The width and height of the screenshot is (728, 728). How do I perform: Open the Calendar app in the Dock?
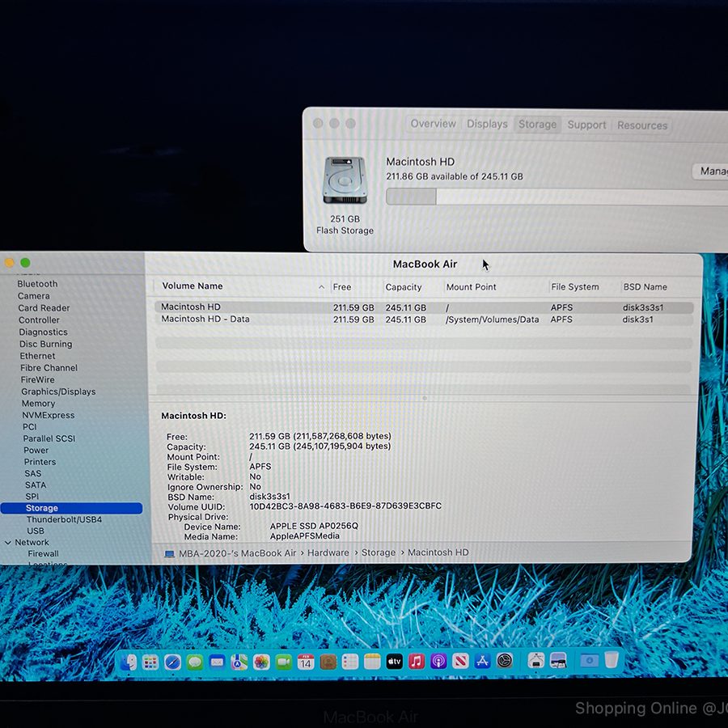[306, 662]
